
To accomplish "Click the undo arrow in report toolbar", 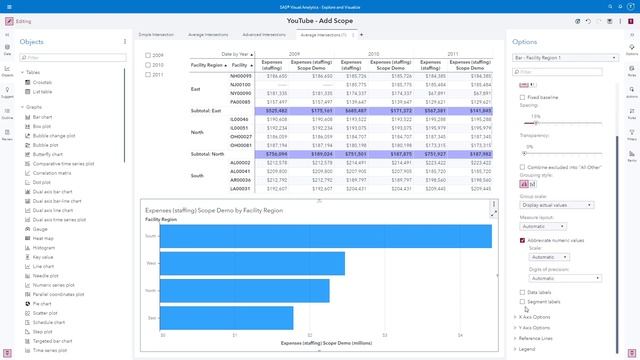I will pyautogui.click(x=588, y=21).
